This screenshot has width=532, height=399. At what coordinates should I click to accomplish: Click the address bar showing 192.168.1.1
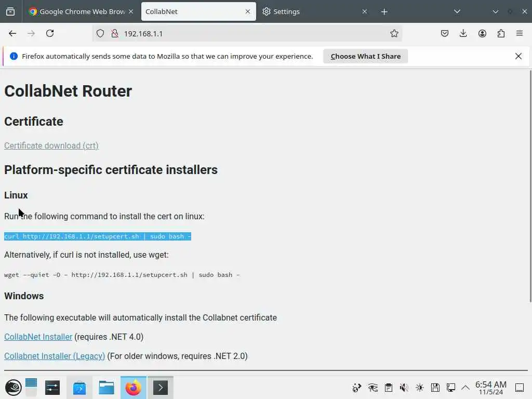248,33
